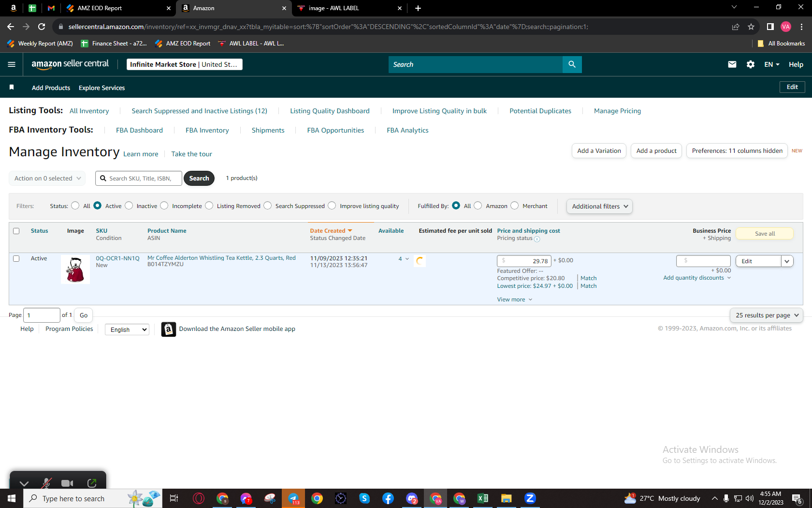Screen dimensions: 812x508
Task: Click Preferences: 11 columns hidden button
Action: [x=737, y=151]
